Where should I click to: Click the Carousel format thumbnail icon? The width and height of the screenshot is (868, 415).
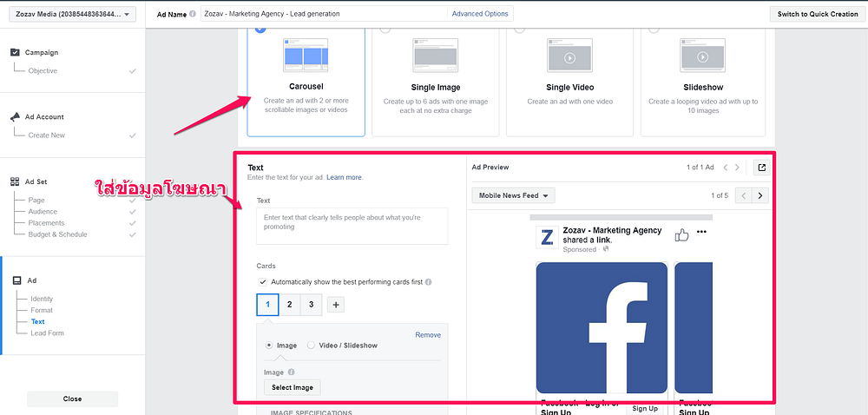[x=306, y=55]
